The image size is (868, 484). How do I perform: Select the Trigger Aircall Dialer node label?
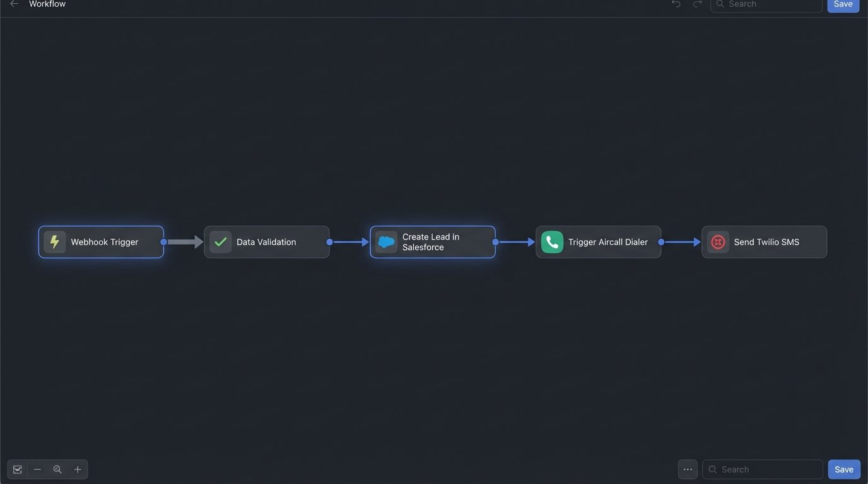click(608, 242)
